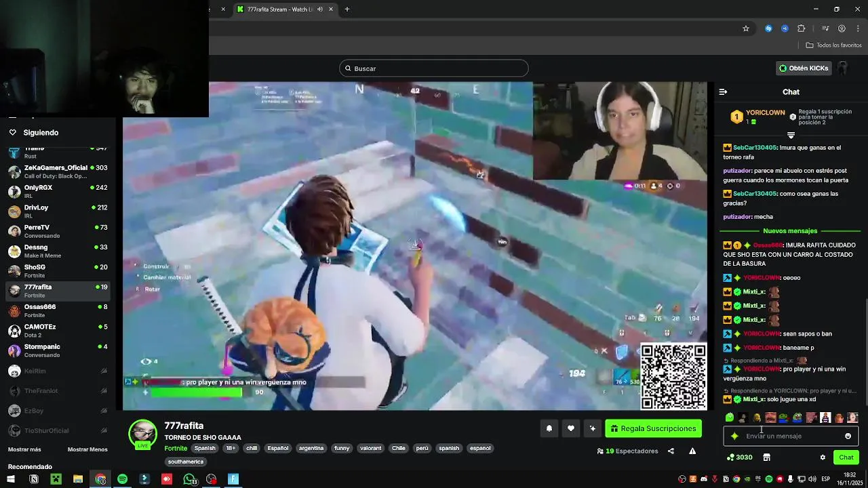This screenshot has height=488, width=868.
Task: Open user avatar next to Obtén KICKs
Action: [842, 68]
